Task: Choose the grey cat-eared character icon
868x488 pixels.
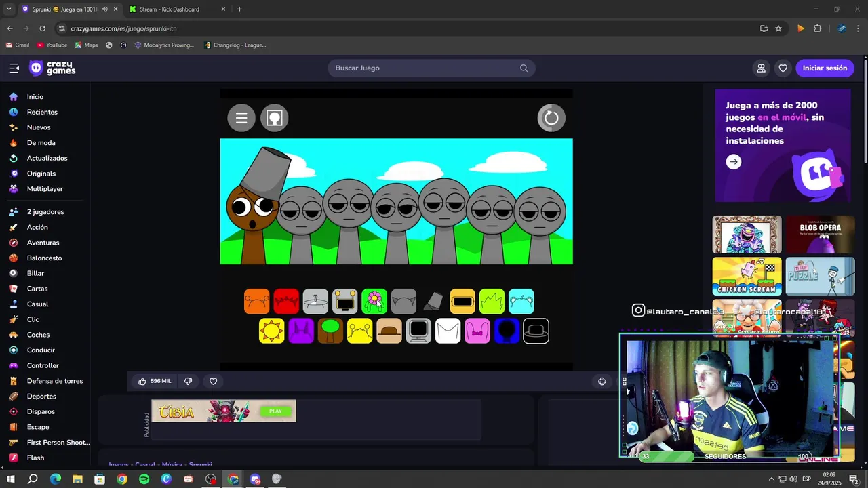Action: (x=403, y=302)
